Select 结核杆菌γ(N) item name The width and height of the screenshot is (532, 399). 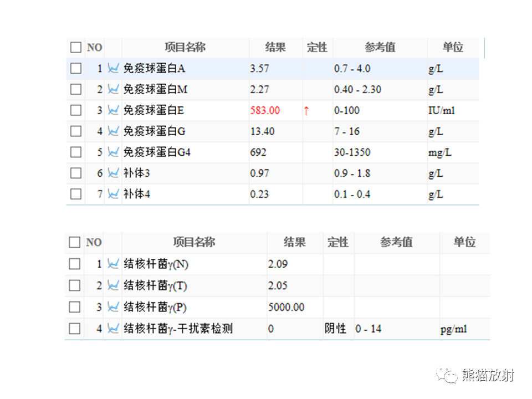[x=156, y=264]
